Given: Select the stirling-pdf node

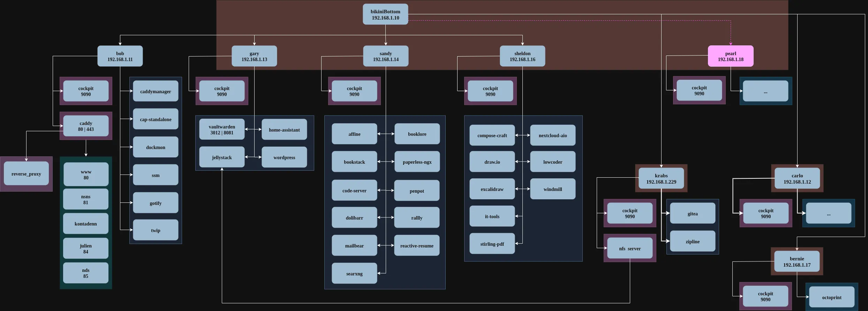Looking at the screenshot, I should coord(492,244).
